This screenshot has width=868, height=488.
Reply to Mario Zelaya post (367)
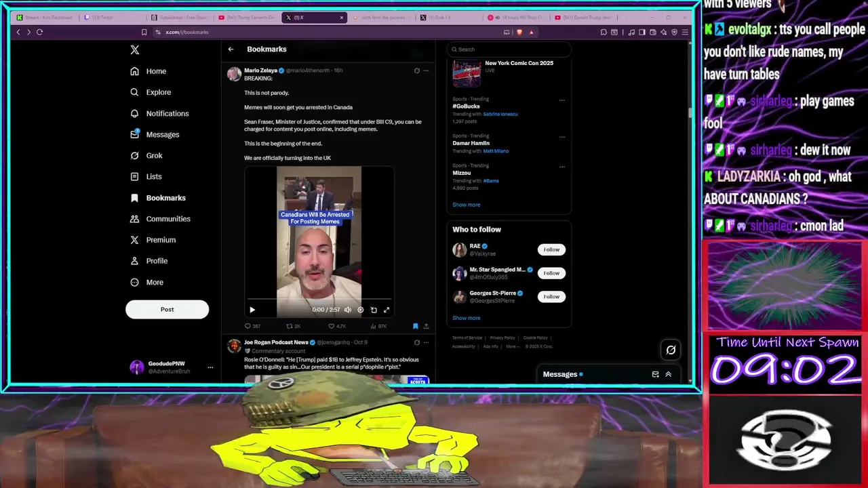tap(252, 326)
